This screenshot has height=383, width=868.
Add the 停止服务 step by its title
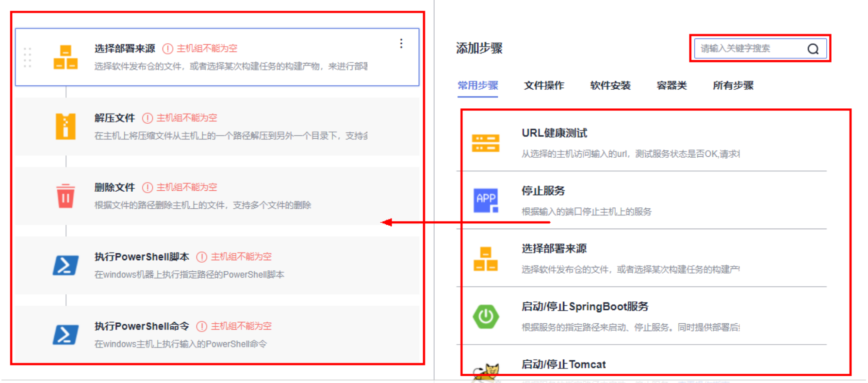point(543,191)
